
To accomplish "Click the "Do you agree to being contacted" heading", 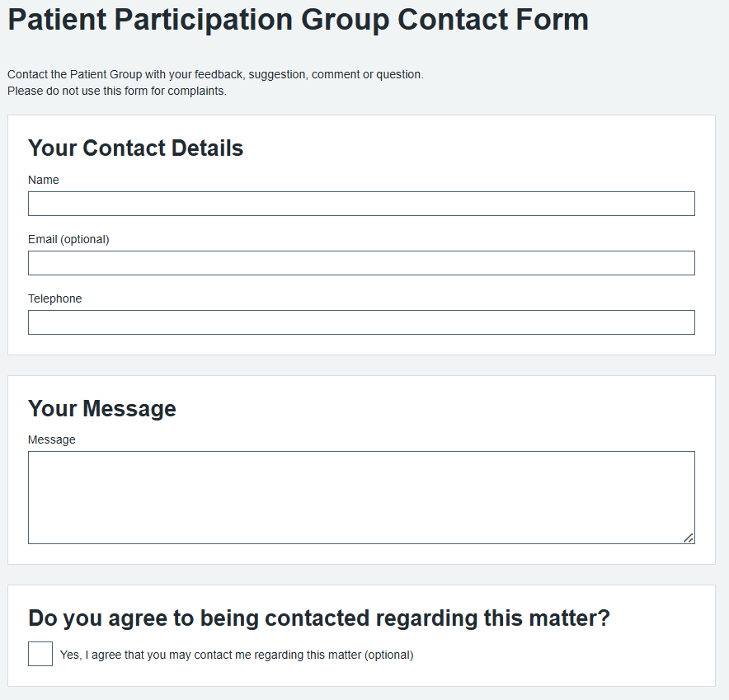I will 319,618.
